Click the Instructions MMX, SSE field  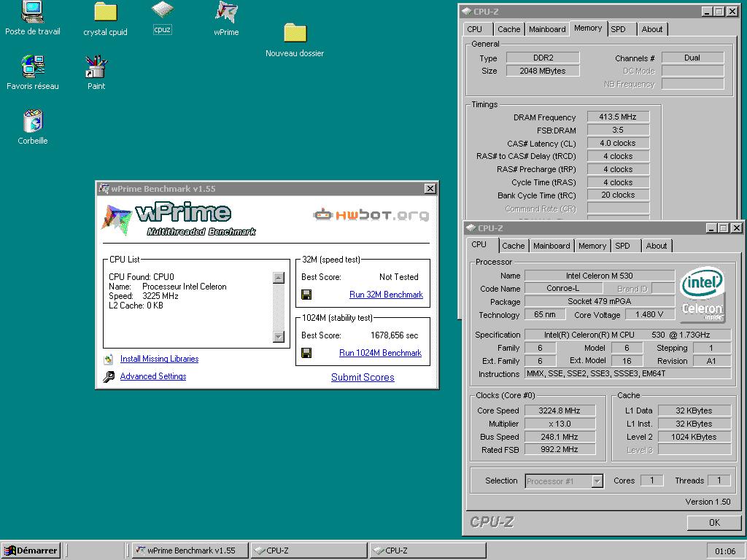tap(627, 374)
